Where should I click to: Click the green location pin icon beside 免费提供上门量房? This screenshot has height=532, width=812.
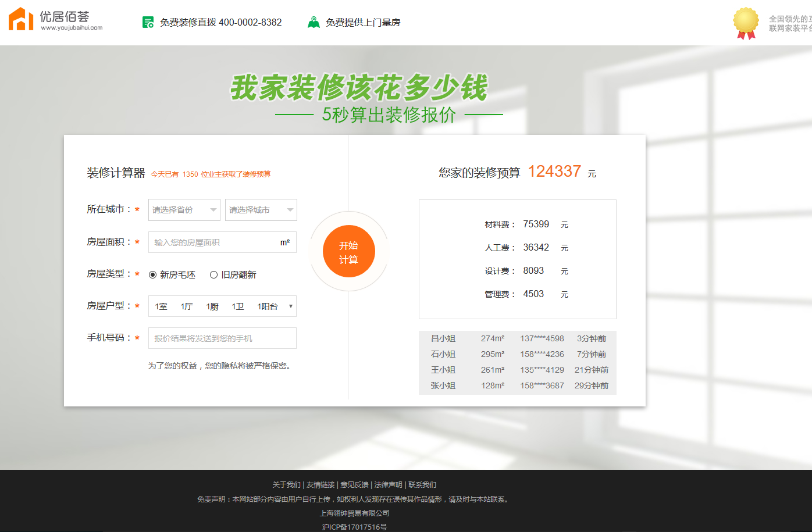point(315,22)
